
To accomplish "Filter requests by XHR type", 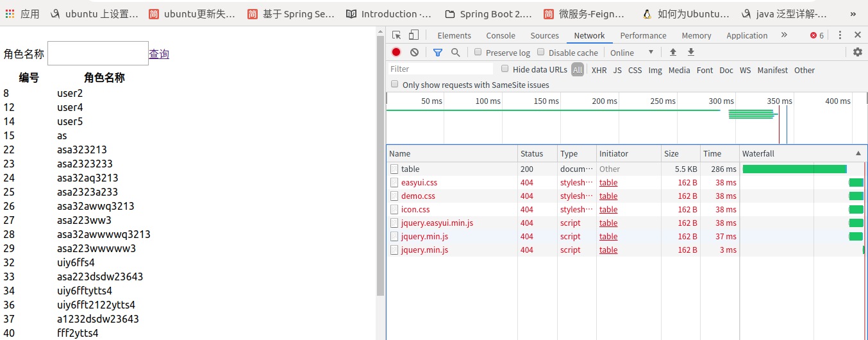I will [x=599, y=70].
